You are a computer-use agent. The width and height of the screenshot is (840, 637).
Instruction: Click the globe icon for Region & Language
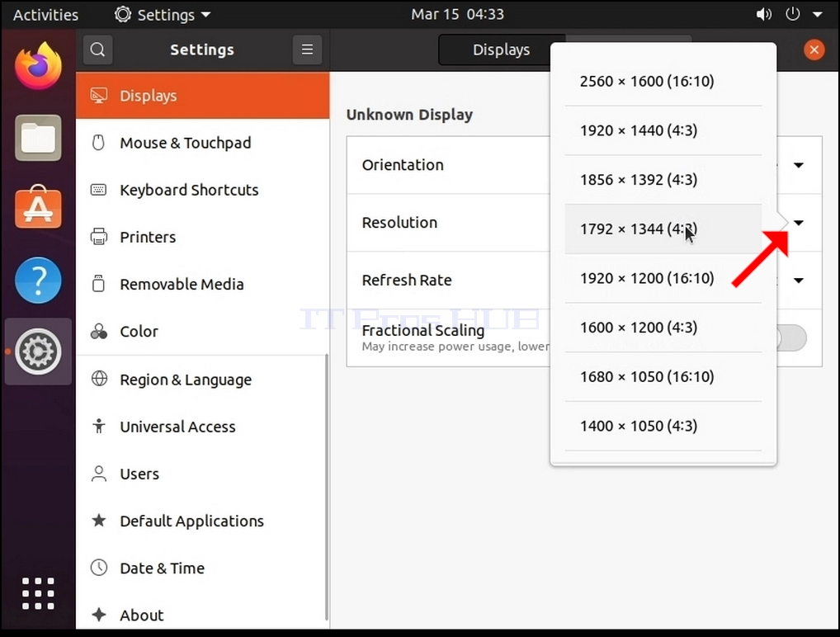pos(99,379)
